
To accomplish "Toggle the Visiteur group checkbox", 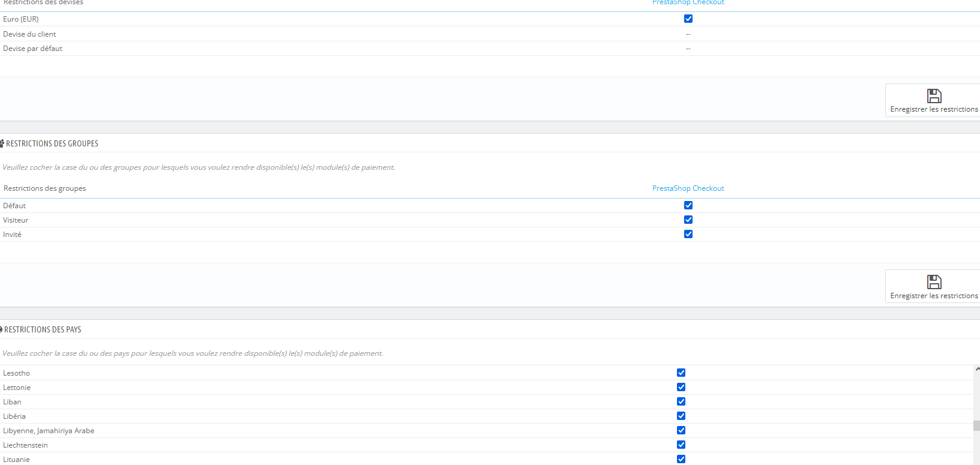I will point(688,220).
